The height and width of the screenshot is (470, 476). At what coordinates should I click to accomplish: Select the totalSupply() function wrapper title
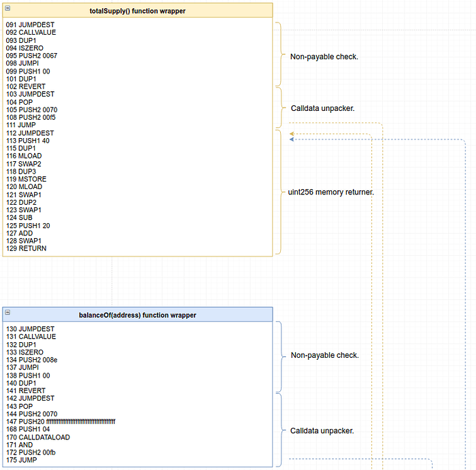point(137,11)
